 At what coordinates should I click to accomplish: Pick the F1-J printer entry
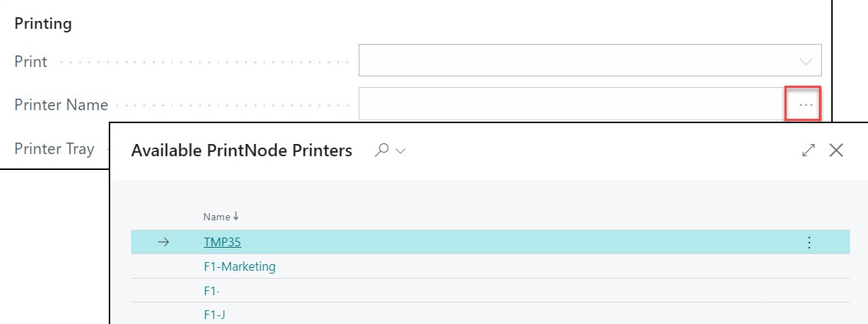[215, 314]
